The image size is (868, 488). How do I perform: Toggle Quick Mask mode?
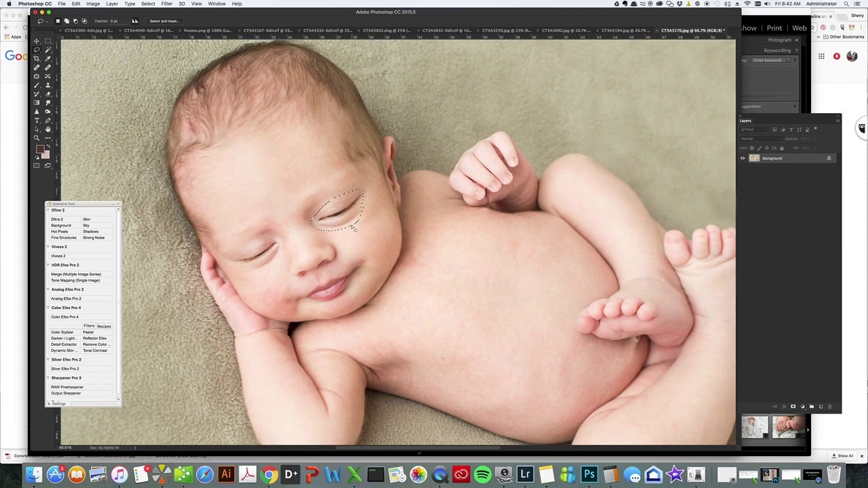point(37,165)
